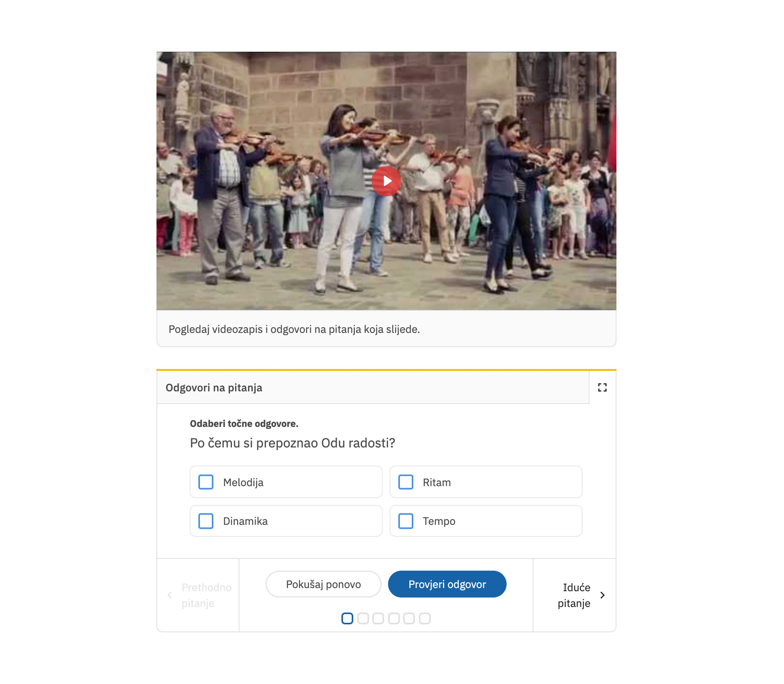Tick the Dinamika checkbox
The height and width of the screenshot is (684, 784).
tap(206, 521)
